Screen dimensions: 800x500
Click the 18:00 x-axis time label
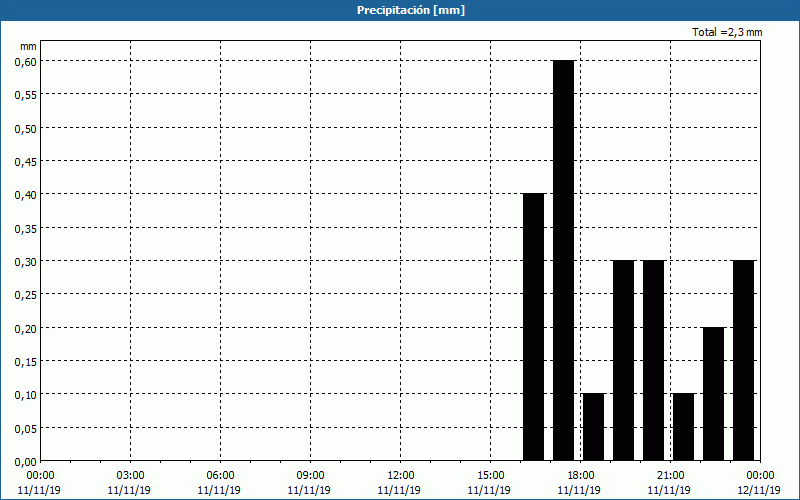pyautogui.click(x=581, y=476)
